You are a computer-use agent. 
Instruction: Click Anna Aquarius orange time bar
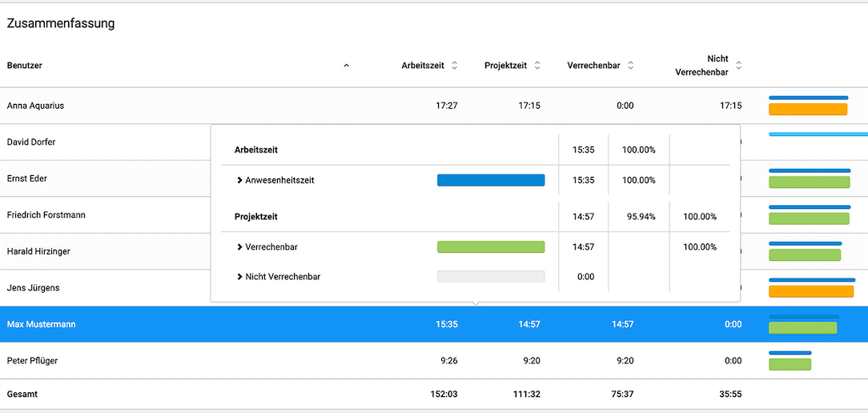(808, 109)
